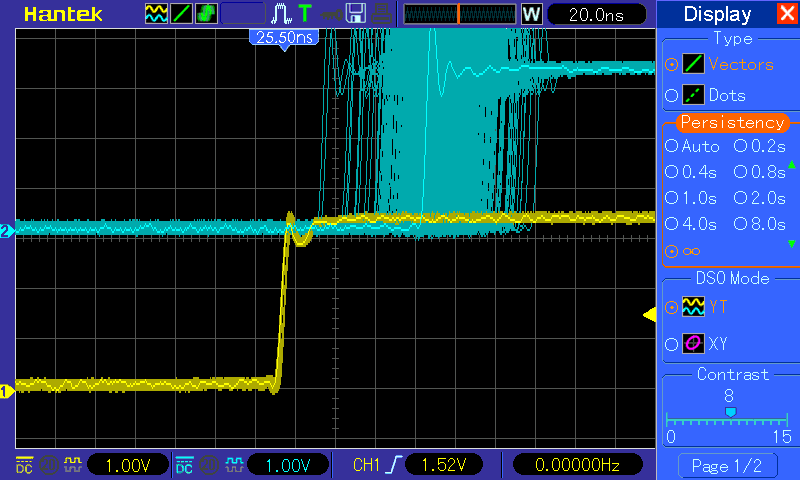
Task: Click the key lock icon in top toolbar
Action: [331, 14]
